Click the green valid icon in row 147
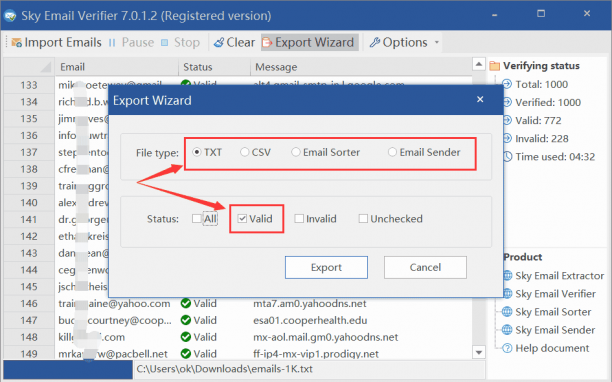 [186, 320]
